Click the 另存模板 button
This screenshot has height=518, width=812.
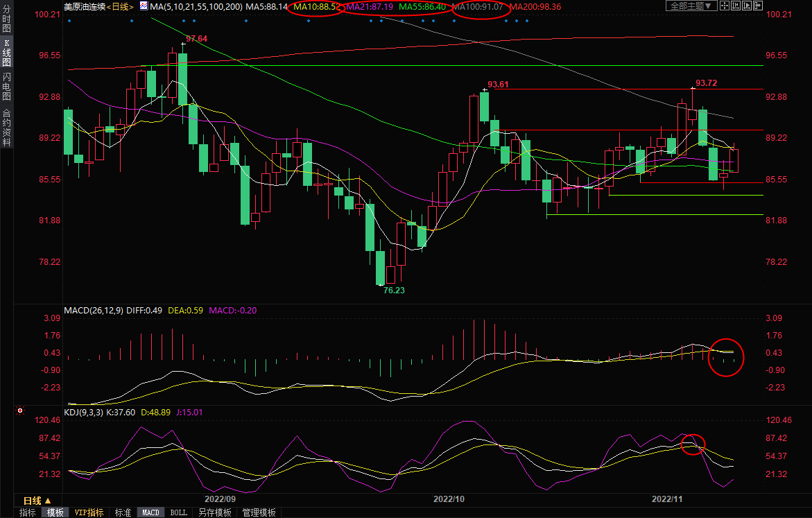tap(214, 512)
